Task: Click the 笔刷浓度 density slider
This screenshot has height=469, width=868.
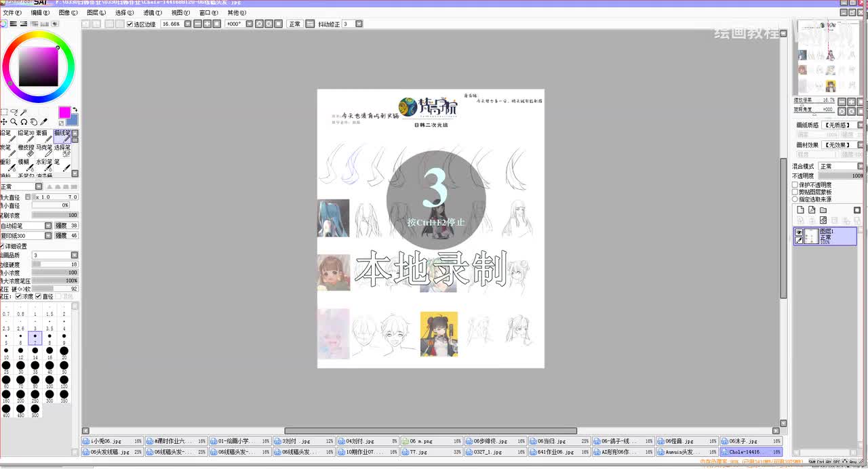Action: [55, 215]
